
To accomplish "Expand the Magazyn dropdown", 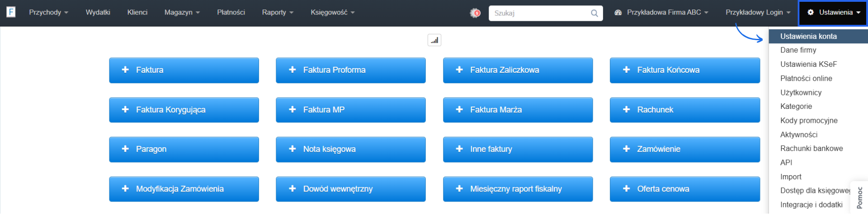I will (182, 12).
